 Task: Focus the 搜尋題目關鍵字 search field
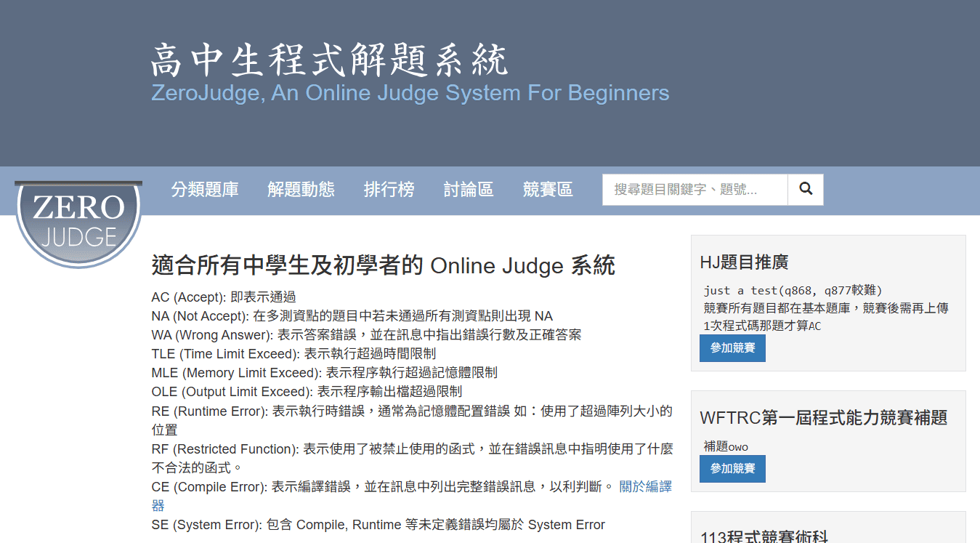click(694, 190)
